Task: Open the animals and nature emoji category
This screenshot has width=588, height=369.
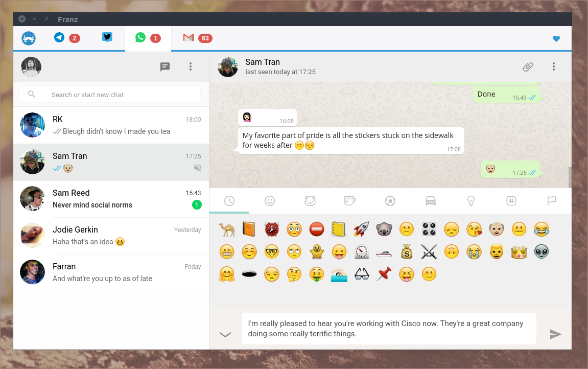Action: (310, 200)
